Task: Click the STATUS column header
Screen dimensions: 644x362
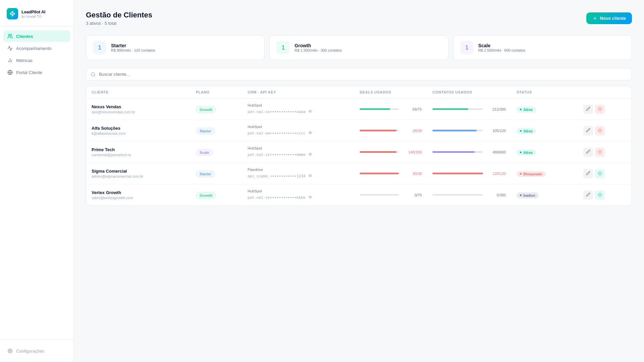Action: 524,92
